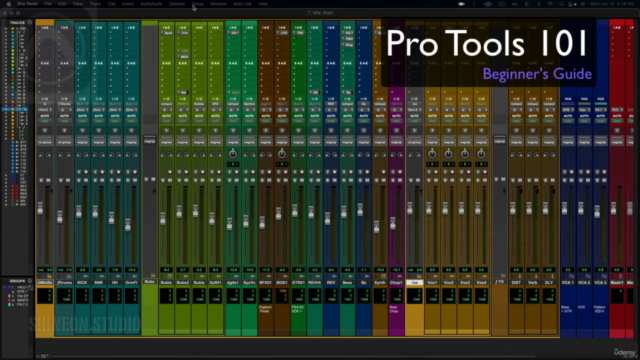640x360 pixels.
Task: Open the DLY group assignment selector
Action: tap(549, 142)
